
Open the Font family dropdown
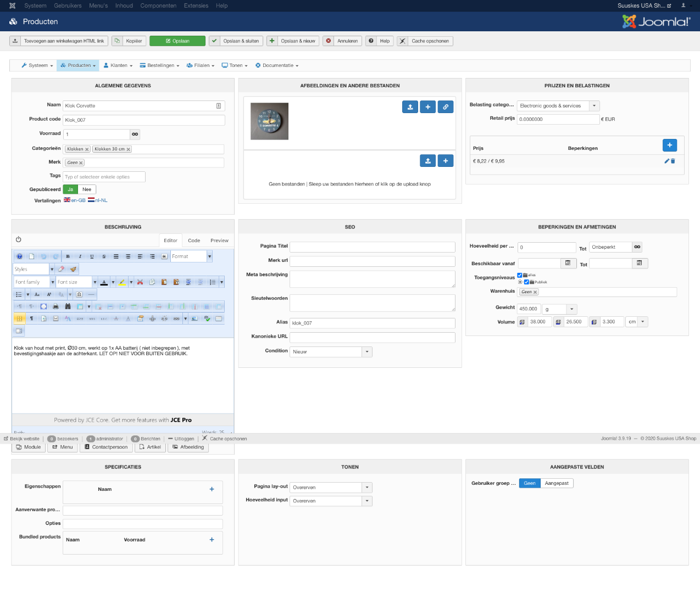pyautogui.click(x=34, y=282)
